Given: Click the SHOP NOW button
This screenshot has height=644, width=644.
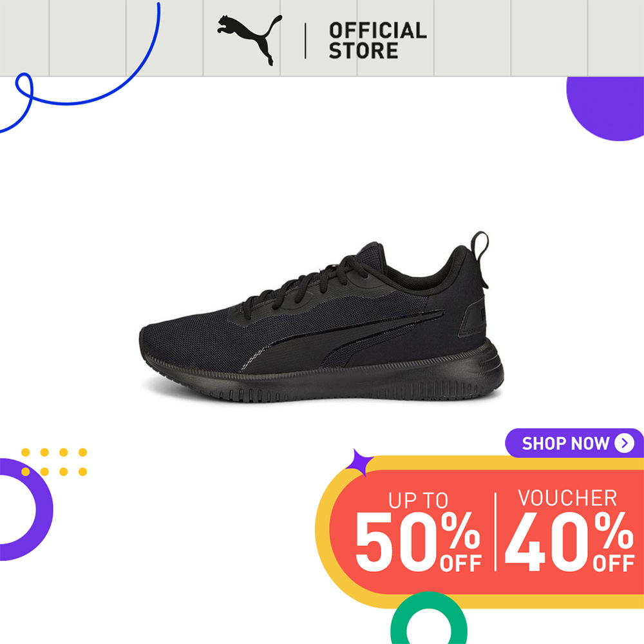Looking at the screenshot, I should click(x=574, y=443).
